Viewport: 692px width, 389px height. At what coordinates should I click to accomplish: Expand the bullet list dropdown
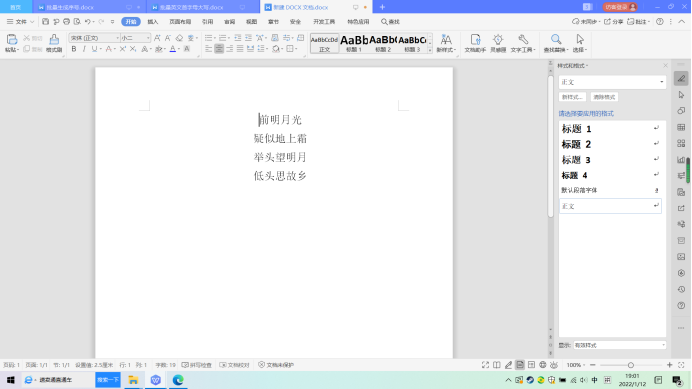click(x=214, y=38)
